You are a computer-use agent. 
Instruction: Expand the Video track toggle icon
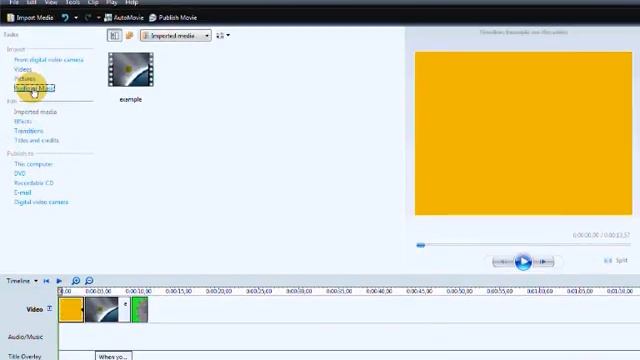pos(49,309)
